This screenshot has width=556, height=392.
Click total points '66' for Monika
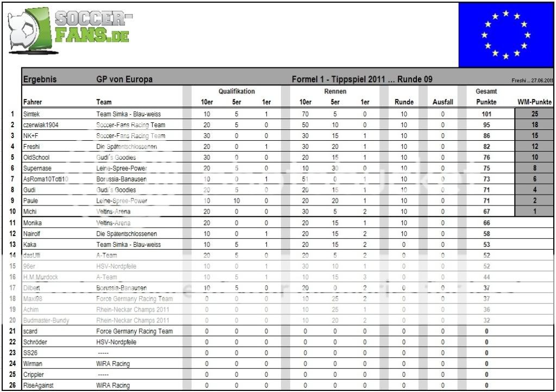pyautogui.click(x=486, y=223)
